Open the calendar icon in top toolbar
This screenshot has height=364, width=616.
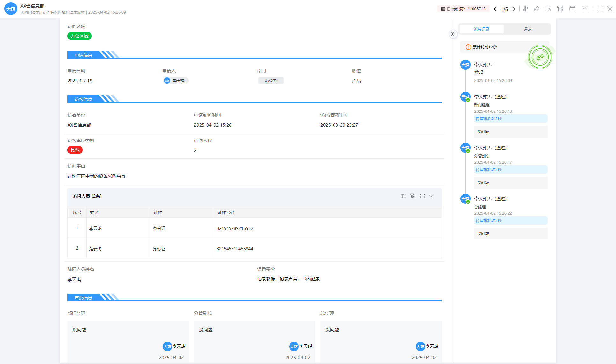572,9
